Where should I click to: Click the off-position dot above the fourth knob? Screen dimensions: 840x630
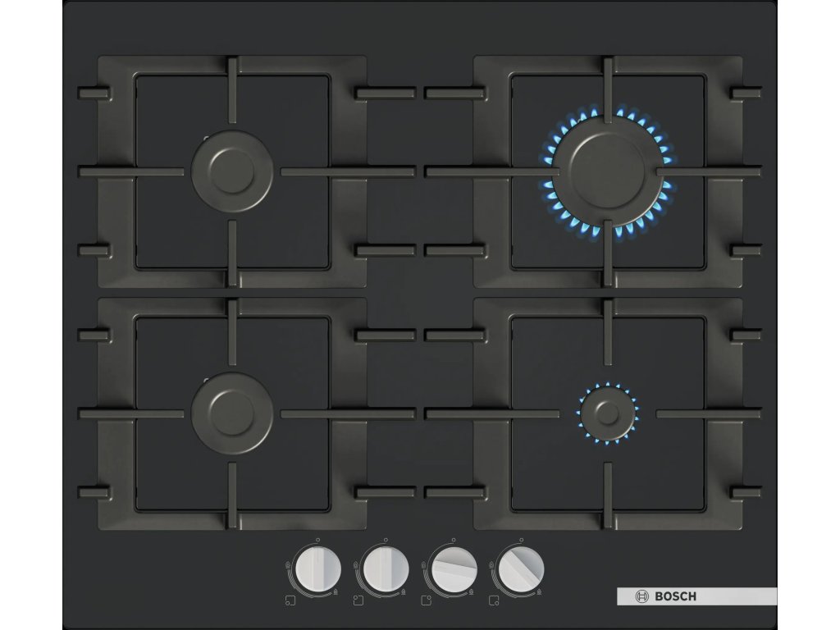pos(520,539)
